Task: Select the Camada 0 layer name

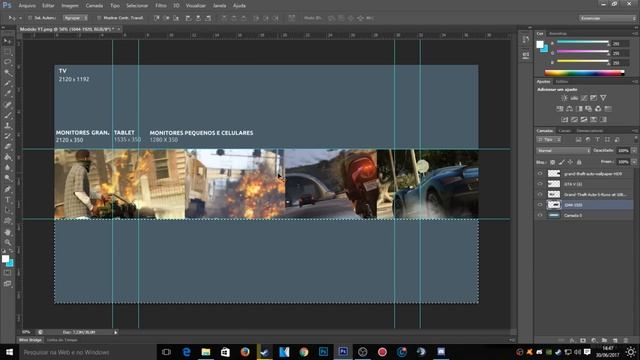Action: (573, 216)
